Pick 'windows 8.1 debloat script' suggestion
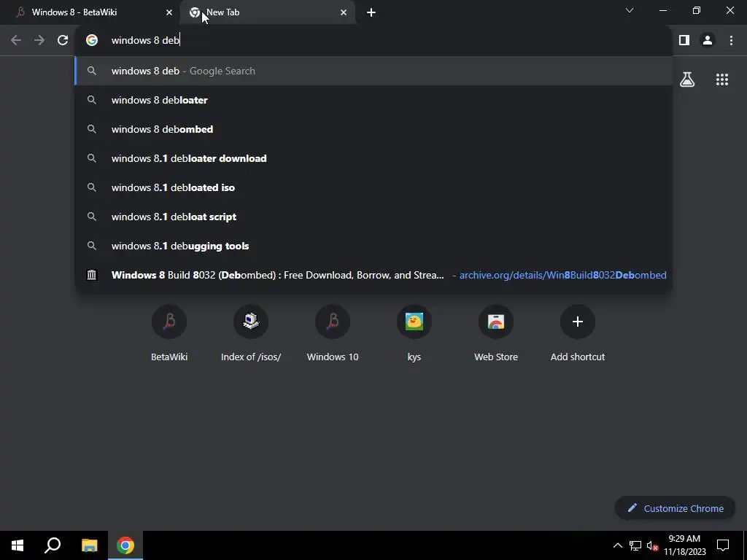747x560 pixels. pyautogui.click(x=373, y=217)
